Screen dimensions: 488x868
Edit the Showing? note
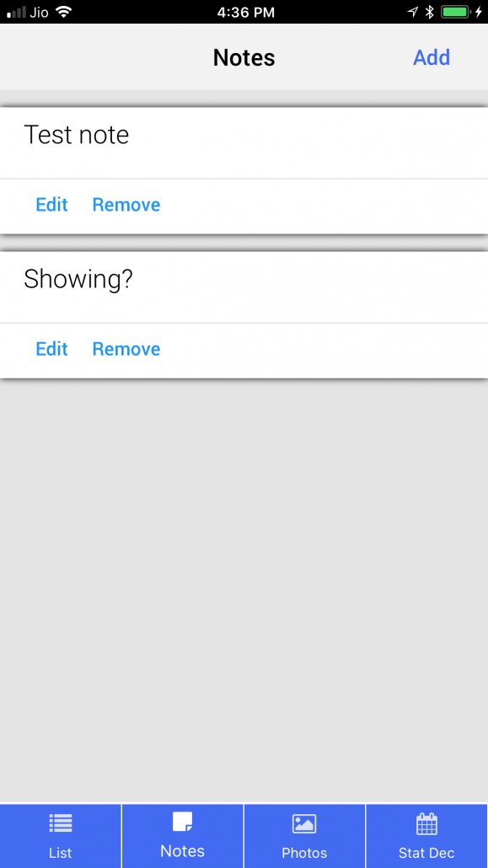click(51, 349)
